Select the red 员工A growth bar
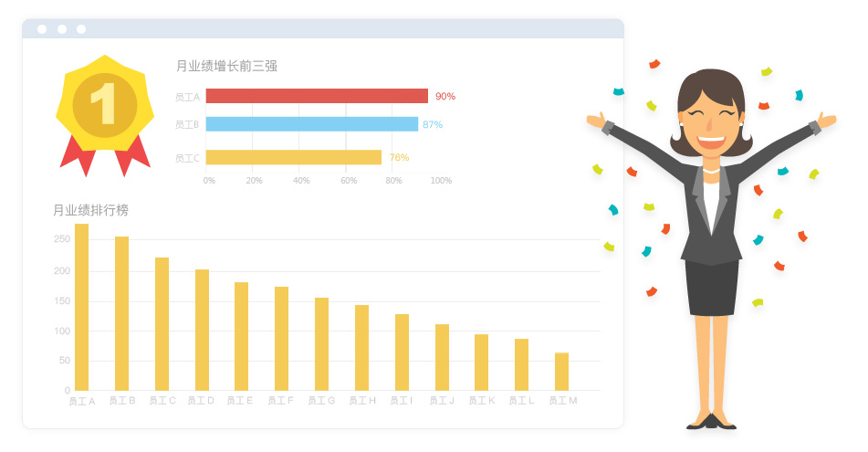Screen dimensions: 868x452 pos(317,96)
